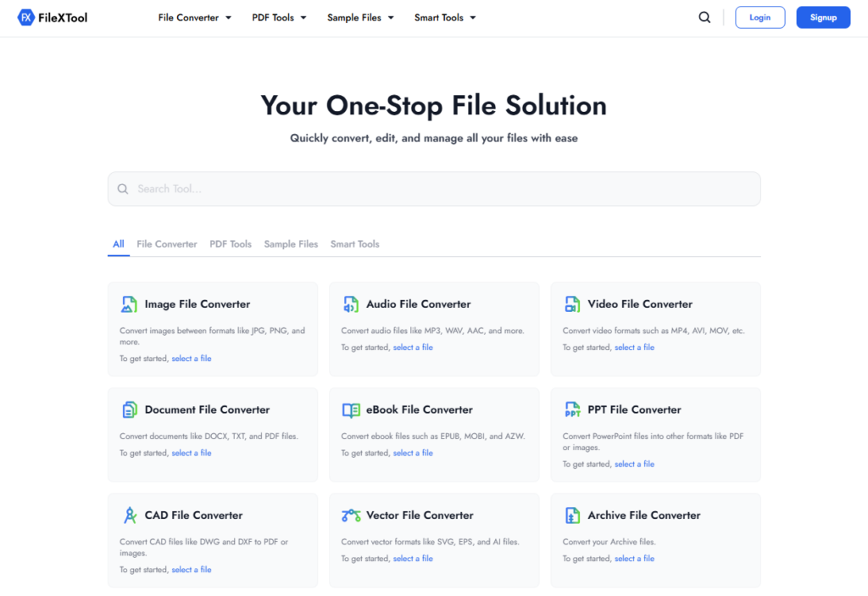Click the Image File Converter icon
868x596 pixels.
click(x=129, y=303)
